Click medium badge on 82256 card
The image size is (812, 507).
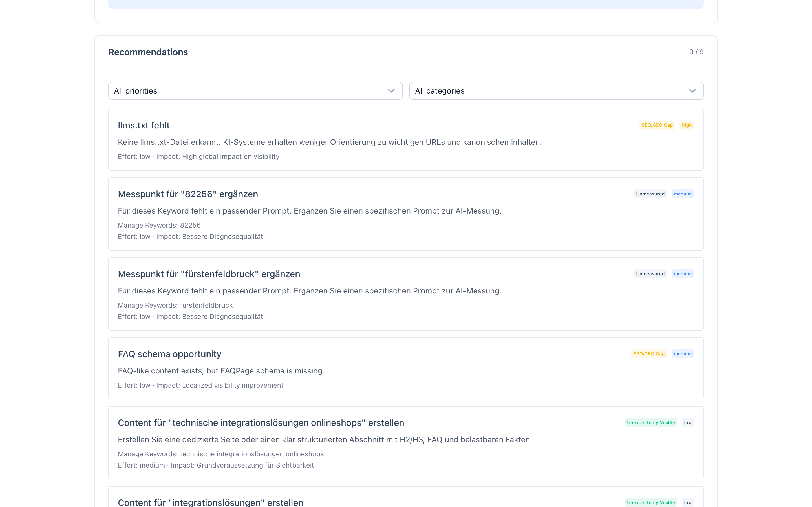point(683,194)
